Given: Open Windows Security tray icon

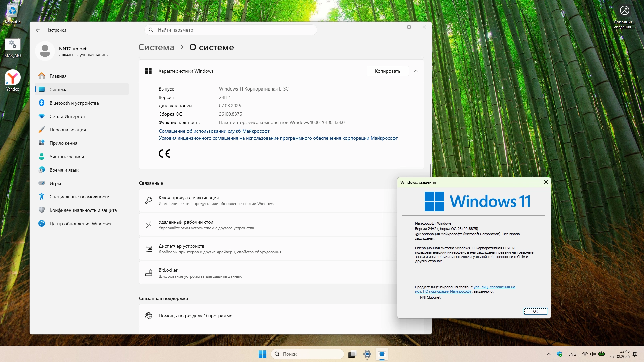Looking at the screenshot, I should 559,354.
